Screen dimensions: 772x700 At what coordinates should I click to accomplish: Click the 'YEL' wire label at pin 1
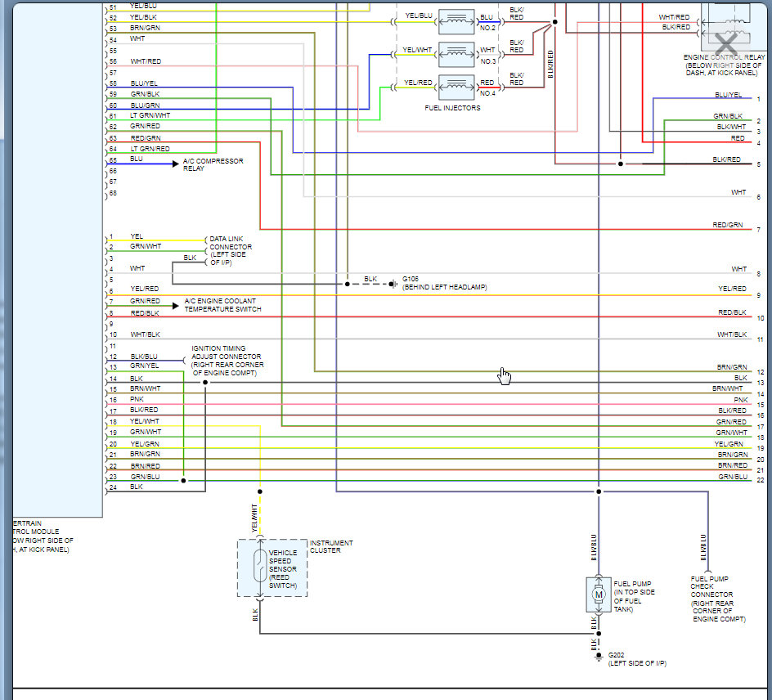pyautogui.click(x=137, y=236)
